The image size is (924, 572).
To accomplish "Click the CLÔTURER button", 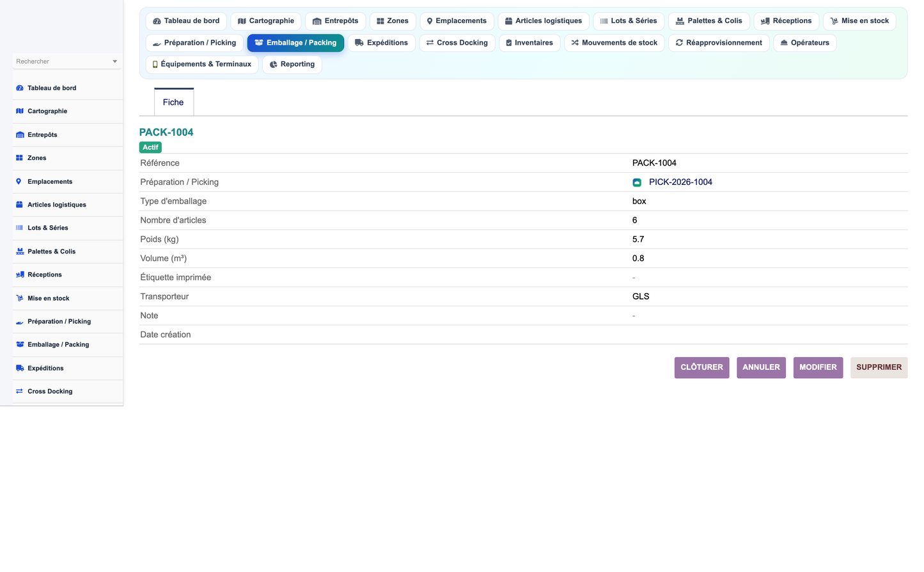I will 701,368.
